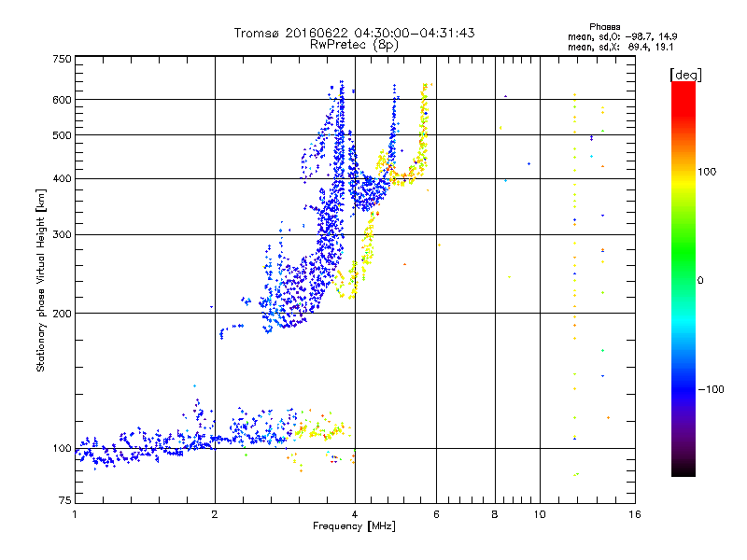Click the y-axis tick label "400"
Image resolution: width=747 pixels, height=560 pixels.
coord(62,179)
